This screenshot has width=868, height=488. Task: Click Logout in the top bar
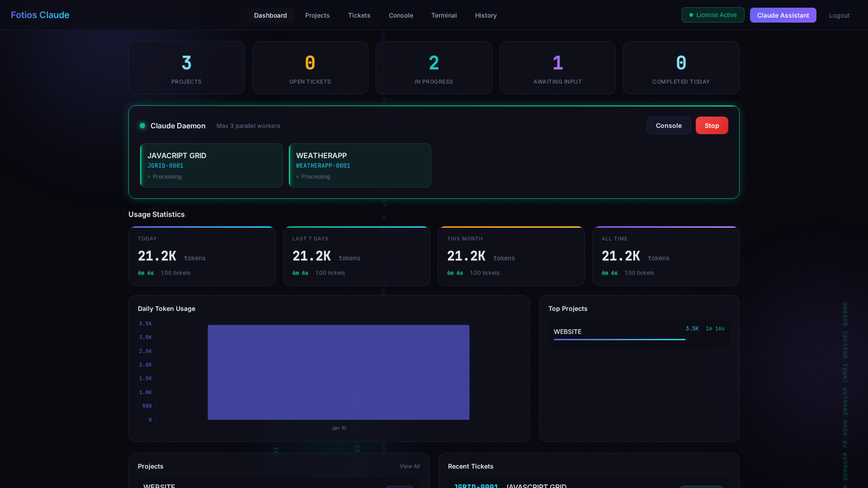pyautogui.click(x=839, y=15)
